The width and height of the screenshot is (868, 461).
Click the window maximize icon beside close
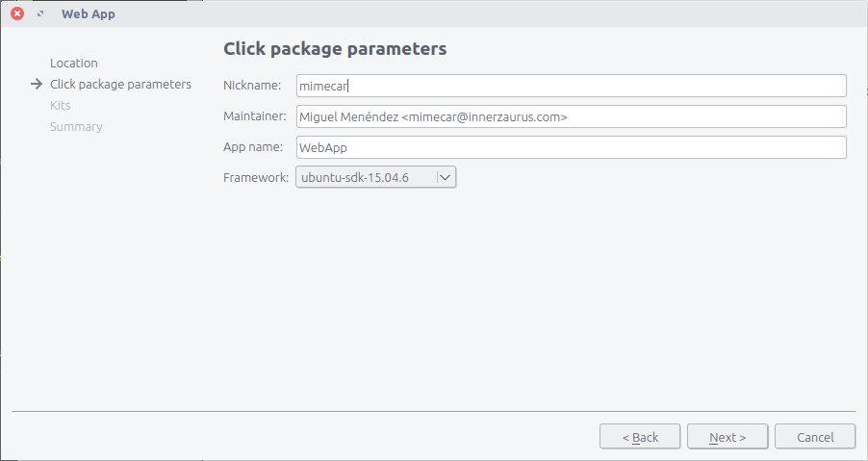click(40, 13)
